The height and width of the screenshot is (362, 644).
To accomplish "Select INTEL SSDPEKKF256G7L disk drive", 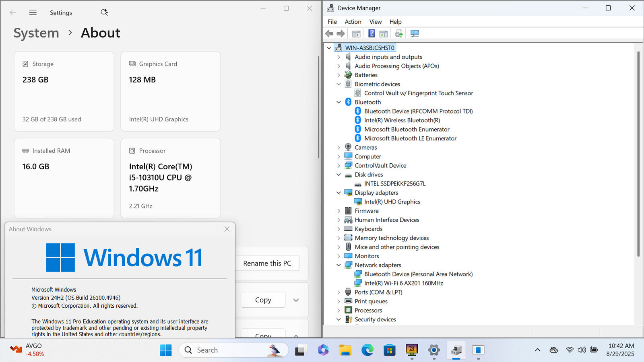I will pos(395,183).
